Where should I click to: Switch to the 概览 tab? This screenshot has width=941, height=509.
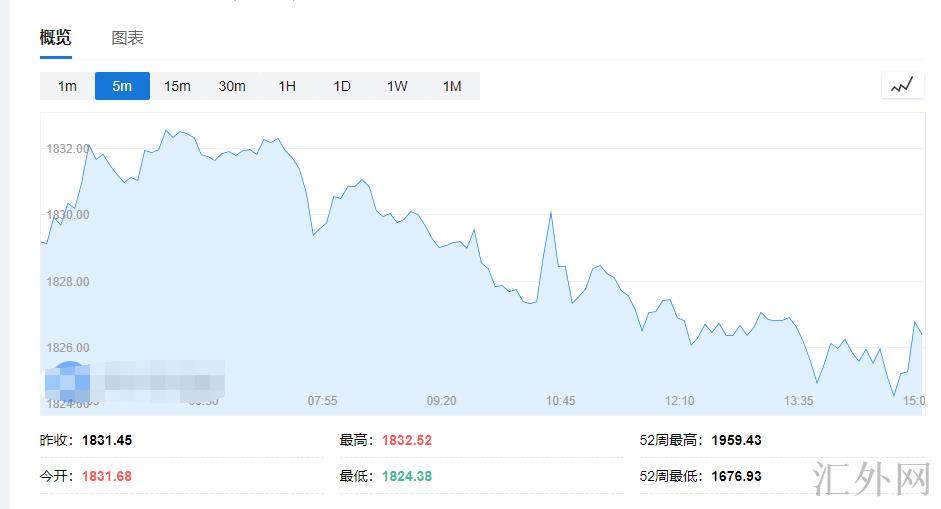55,38
